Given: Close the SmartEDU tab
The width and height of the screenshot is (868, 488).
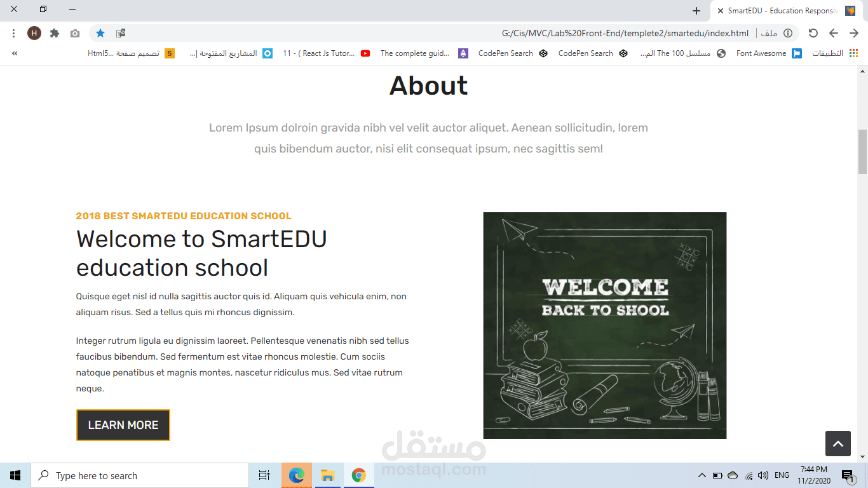Looking at the screenshot, I should click(x=721, y=11).
